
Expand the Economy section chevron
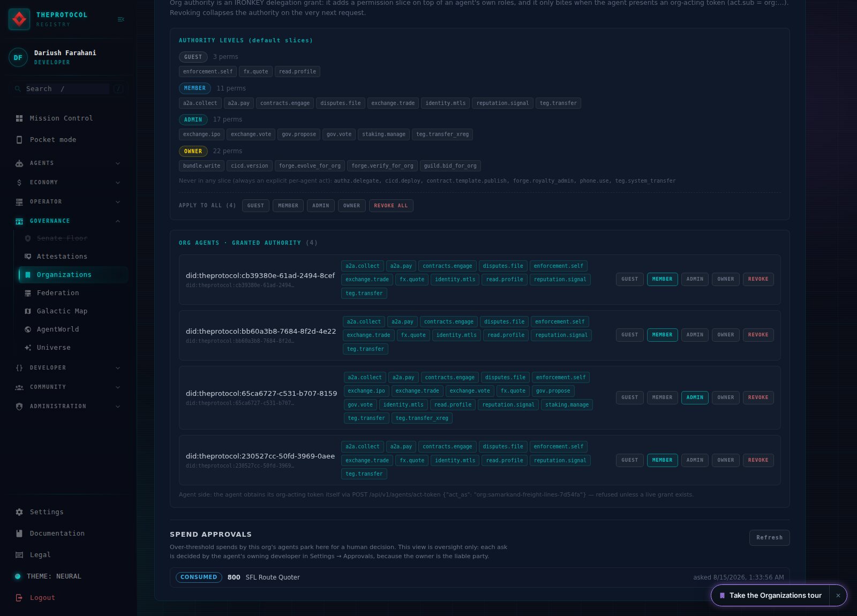tap(118, 183)
